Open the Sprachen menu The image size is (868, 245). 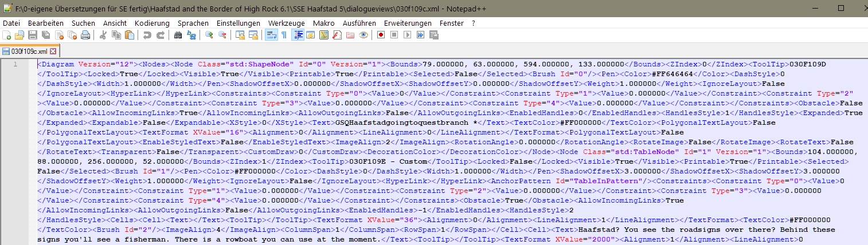click(x=189, y=23)
